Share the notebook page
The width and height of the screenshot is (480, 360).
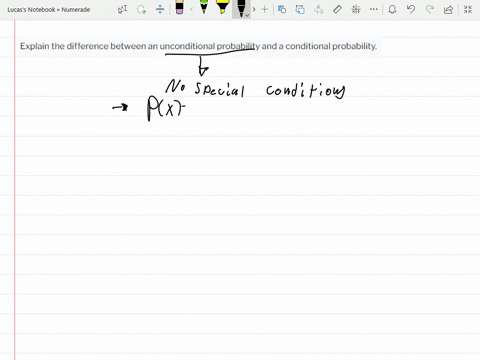tap(448, 9)
